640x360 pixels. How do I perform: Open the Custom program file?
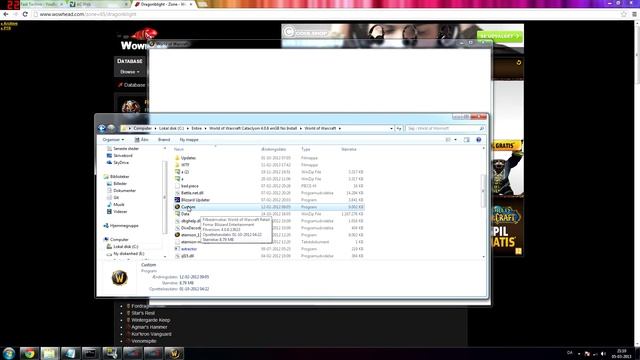188,207
